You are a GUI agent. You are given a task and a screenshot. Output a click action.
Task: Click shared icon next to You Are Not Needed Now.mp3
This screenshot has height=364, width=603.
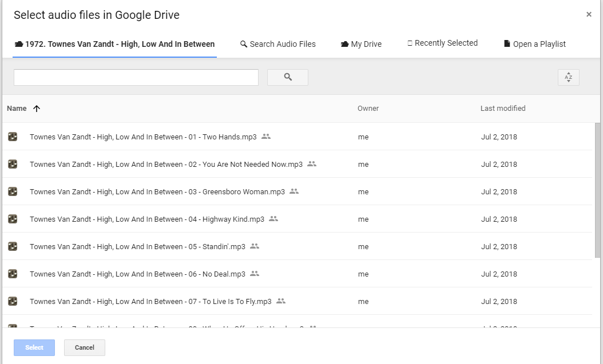click(312, 163)
